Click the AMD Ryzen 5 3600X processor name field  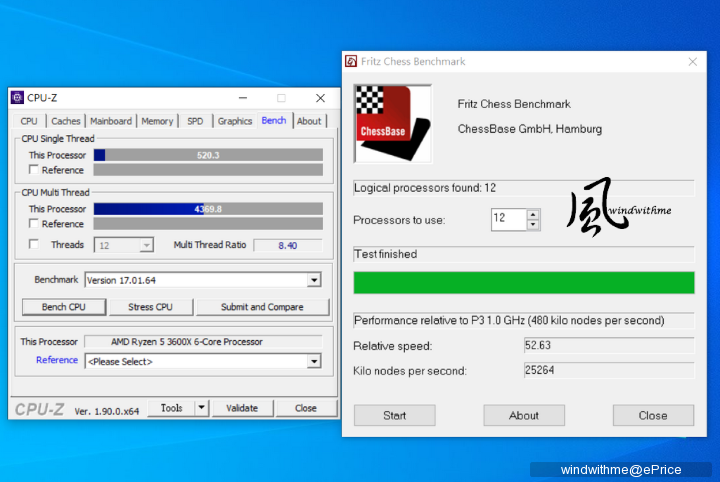[203, 342]
